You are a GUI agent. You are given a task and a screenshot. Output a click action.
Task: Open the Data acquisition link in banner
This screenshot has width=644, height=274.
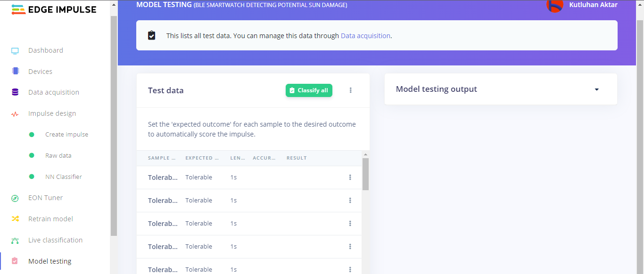coord(365,35)
